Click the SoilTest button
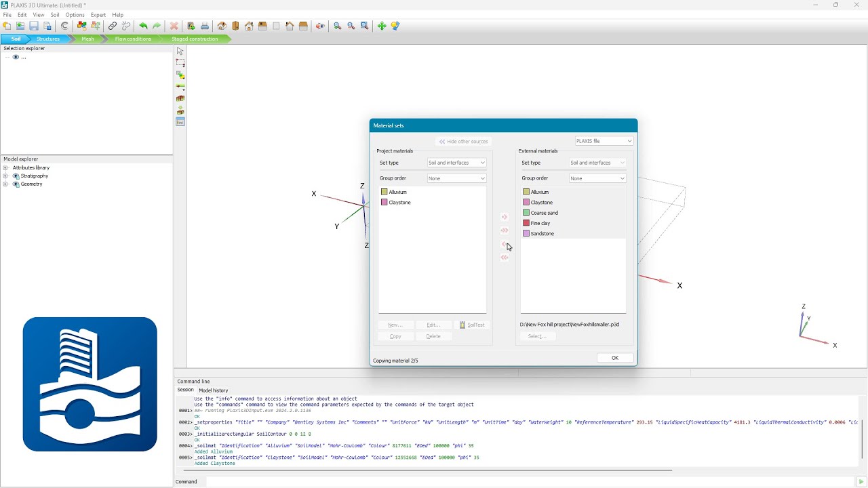Screen dimensions: 868x488 click(472, 325)
